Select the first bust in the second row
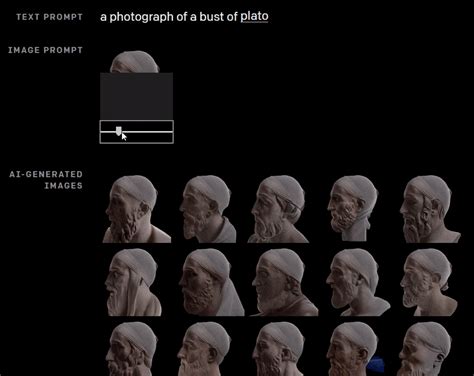The width and height of the screenshot is (474, 376). 133,282
